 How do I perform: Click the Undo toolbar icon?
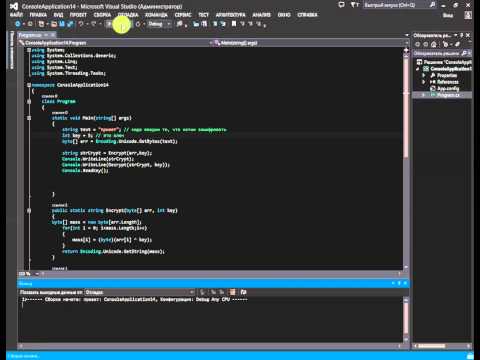[80, 24]
